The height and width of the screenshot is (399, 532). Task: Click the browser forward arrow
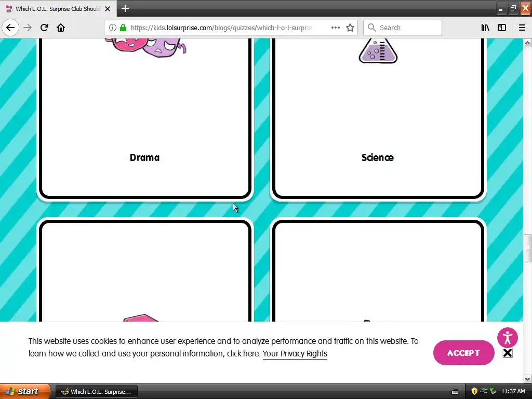tap(28, 28)
